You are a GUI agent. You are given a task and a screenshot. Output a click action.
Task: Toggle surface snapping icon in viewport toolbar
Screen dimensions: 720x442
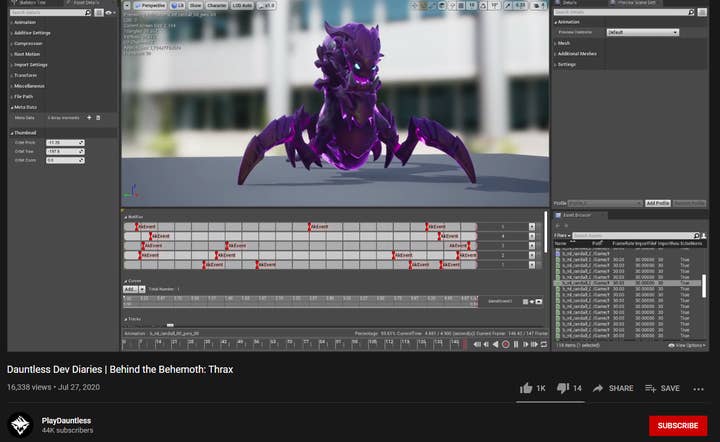pos(452,6)
